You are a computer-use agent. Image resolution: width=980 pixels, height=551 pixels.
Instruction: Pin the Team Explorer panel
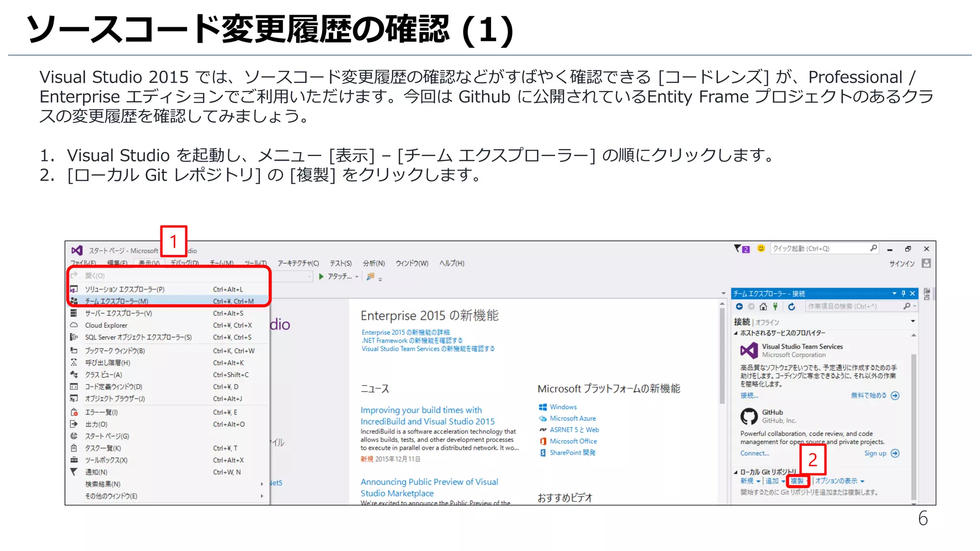pos(903,294)
